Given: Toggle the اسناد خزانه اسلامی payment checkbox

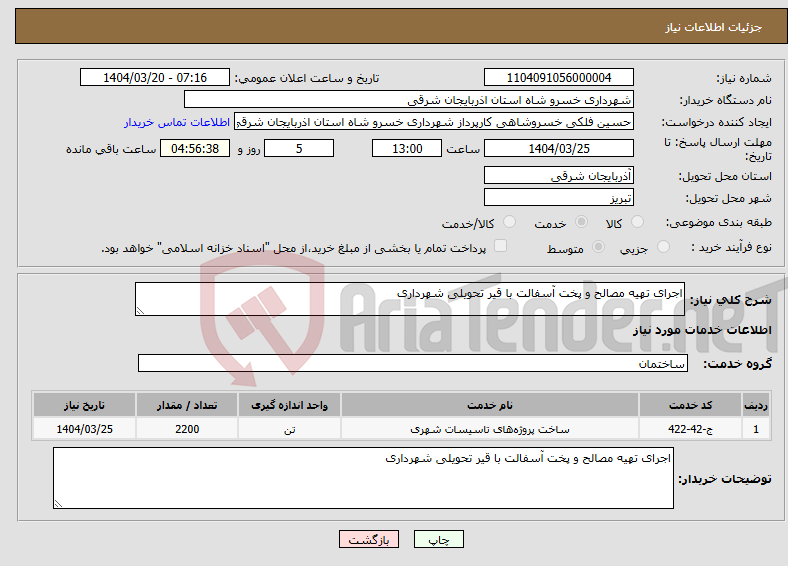Looking at the screenshot, I should [x=500, y=246].
